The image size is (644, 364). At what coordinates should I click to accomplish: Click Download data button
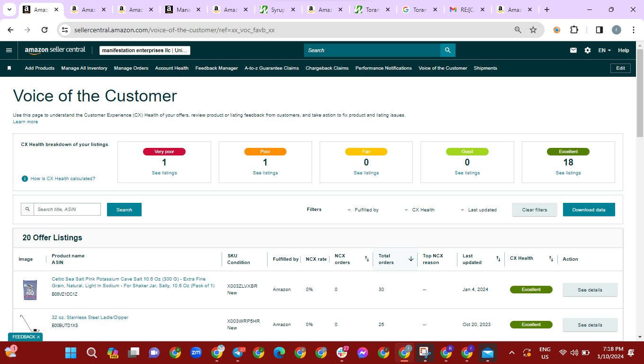[589, 209]
